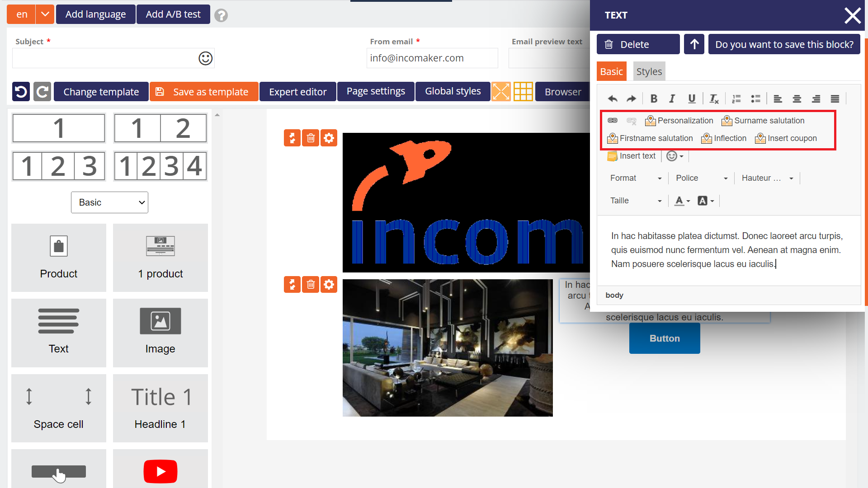This screenshot has height=488, width=868.
Task: Click the Add language button
Action: pyautogui.click(x=95, y=14)
